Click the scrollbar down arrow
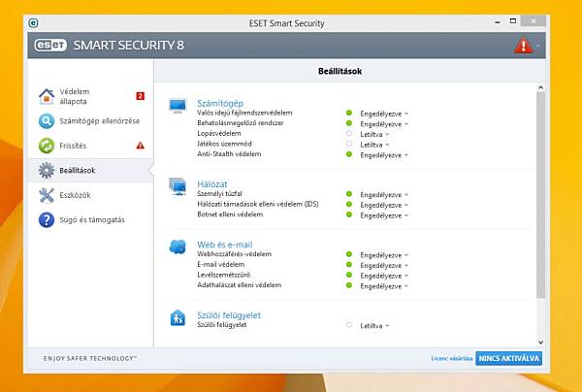The height and width of the screenshot is (392, 582). tap(540, 343)
